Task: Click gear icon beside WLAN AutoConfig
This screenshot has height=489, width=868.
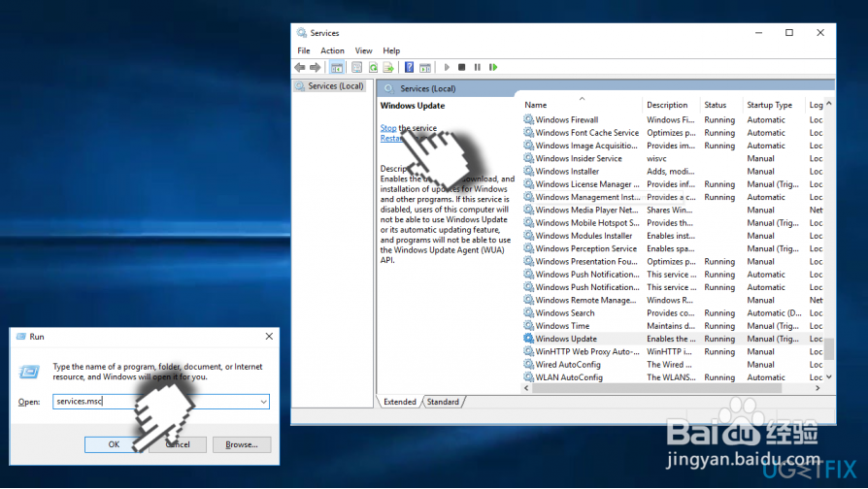Action: (x=528, y=377)
